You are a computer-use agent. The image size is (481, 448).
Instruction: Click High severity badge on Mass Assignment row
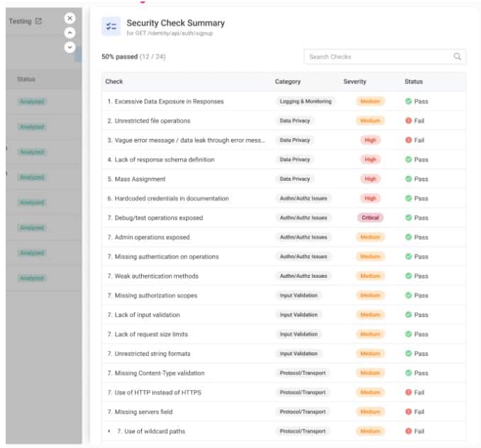pyautogui.click(x=370, y=179)
